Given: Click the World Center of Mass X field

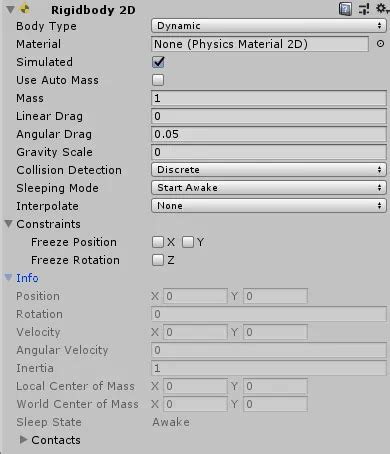Looking at the screenshot, I should (x=195, y=404).
